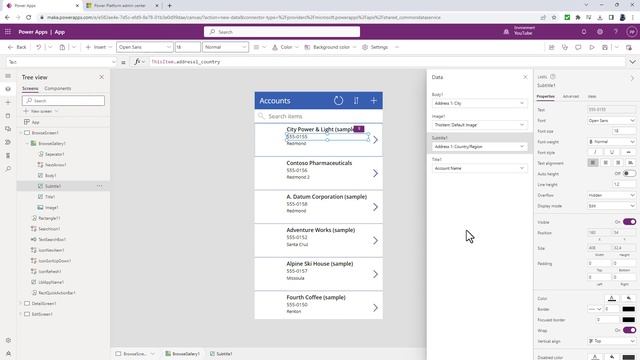Click the italic font style button

pos(595,152)
